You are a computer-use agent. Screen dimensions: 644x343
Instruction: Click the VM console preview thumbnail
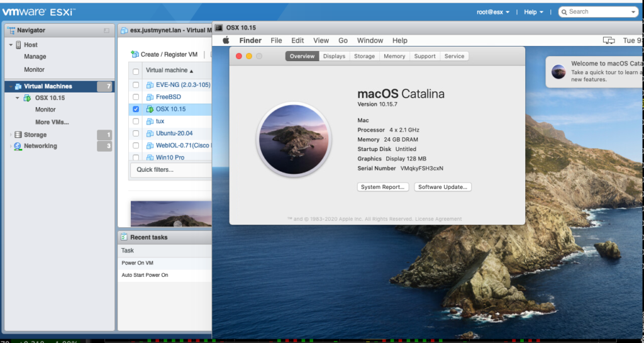tap(171, 213)
